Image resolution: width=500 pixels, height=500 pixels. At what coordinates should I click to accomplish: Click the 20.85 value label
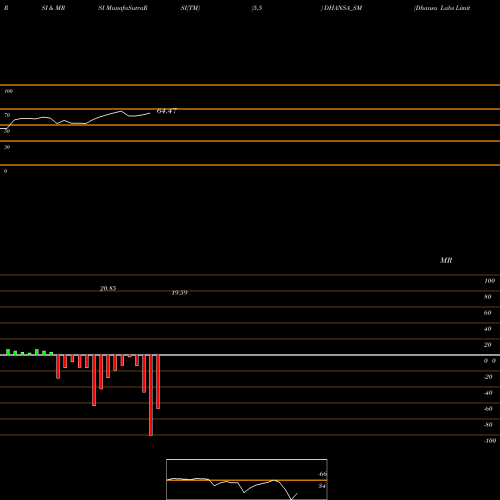point(108,288)
